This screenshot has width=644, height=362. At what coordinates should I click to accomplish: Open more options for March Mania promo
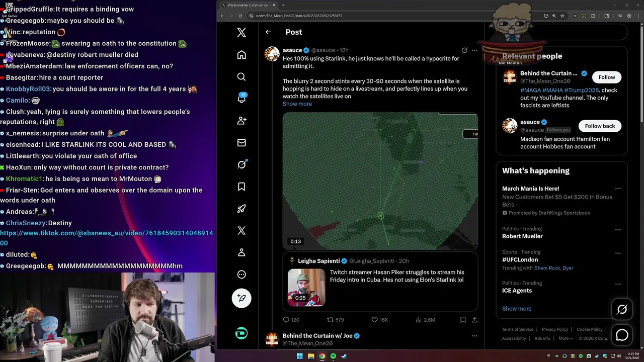point(618,189)
